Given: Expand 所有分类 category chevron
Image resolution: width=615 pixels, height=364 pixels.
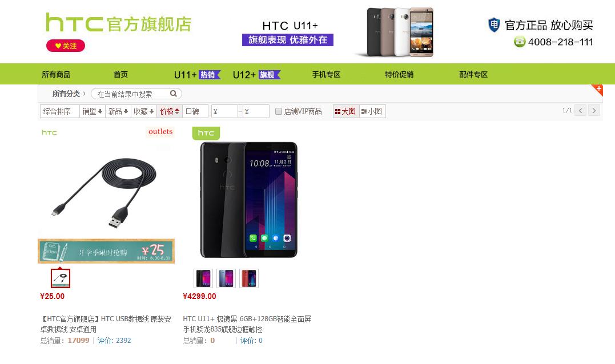Looking at the screenshot, I should [x=84, y=94].
